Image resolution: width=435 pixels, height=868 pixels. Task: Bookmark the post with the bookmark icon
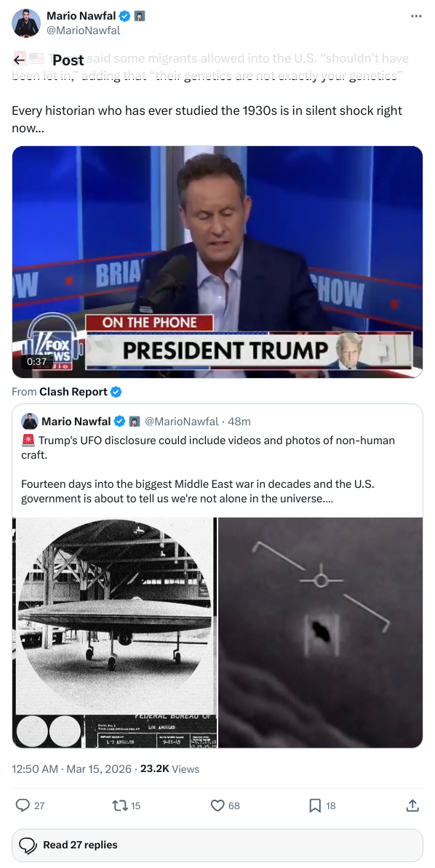315,805
